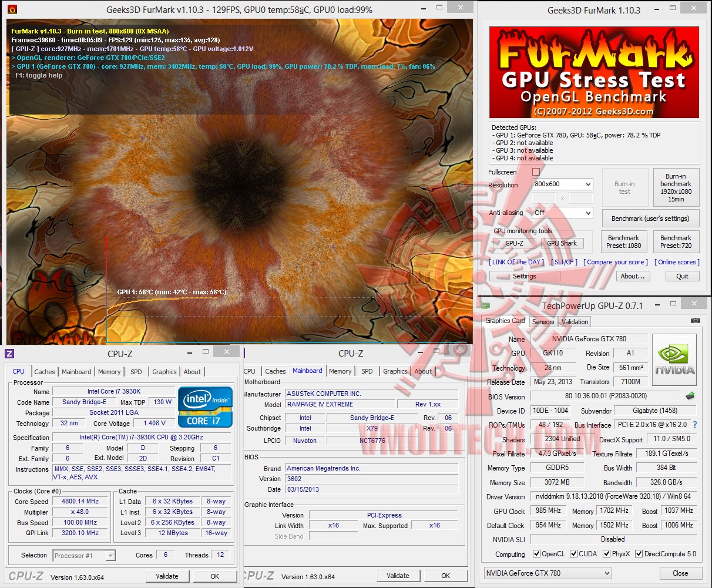
Task: Toggle CUDA checkbox in GPU-Z
Action: (x=573, y=554)
